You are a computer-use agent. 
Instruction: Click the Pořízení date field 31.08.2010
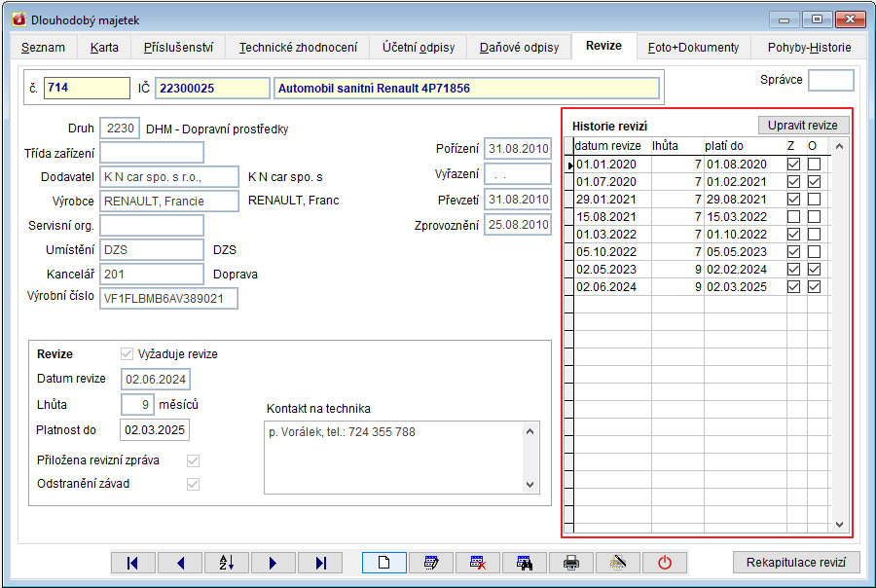tap(518, 149)
